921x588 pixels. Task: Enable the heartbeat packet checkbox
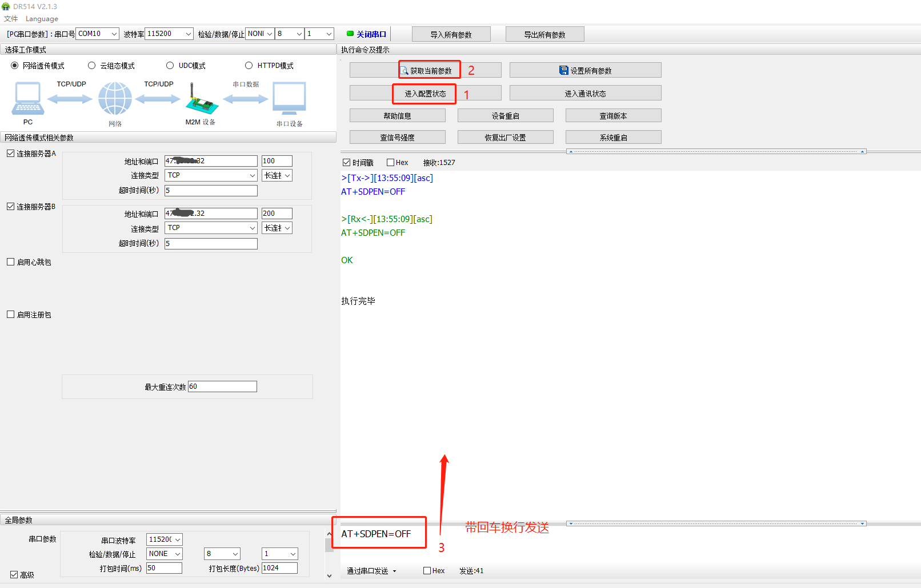pyautogui.click(x=11, y=262)
